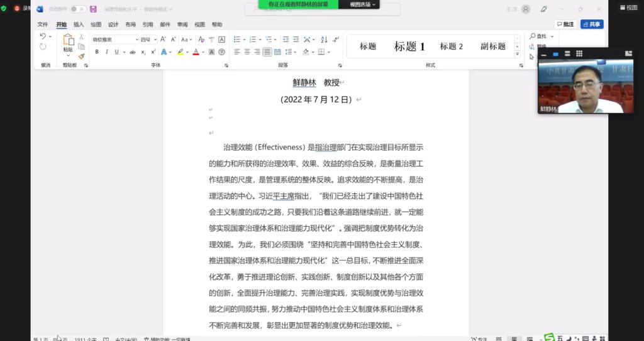644x341 pixels.
Task: Click the undo arrow icon
Action: (42, 36)
